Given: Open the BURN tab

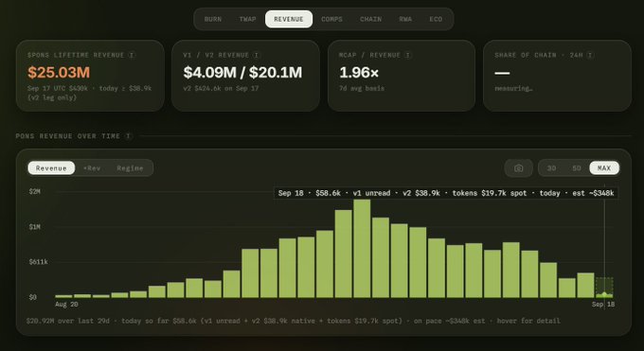Looking at the screenshot, I should click(x=213, y=19).
